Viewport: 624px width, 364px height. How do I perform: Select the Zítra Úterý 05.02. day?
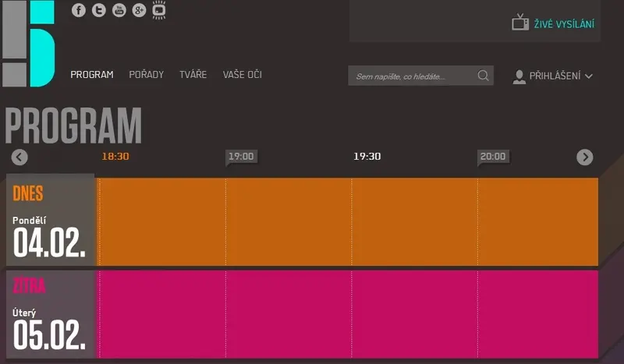(x=50, y=314)
